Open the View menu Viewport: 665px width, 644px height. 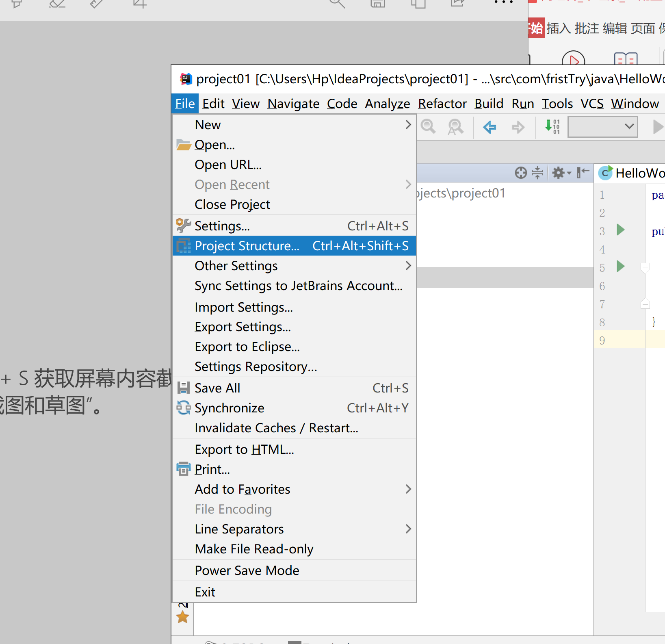pyautogui.click(x=246, y=104)
